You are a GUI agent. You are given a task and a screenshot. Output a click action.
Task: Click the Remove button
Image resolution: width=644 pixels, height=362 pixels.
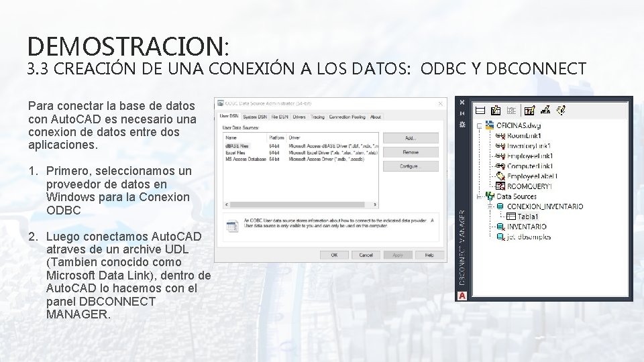click(x=411, y=152)
